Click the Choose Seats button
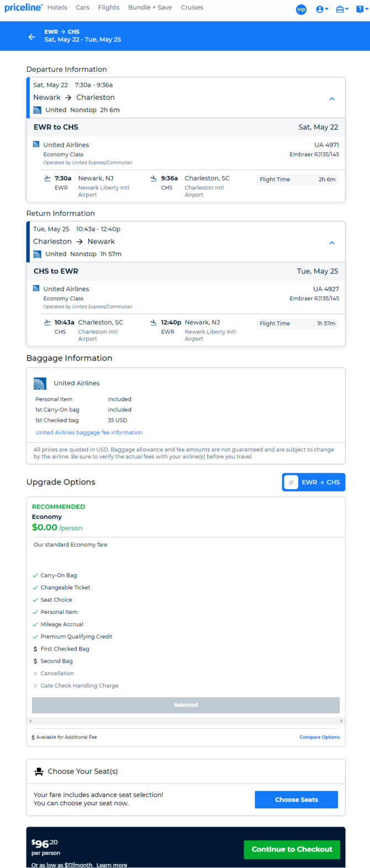The height and width of the screenshot is (868, 370). point(296,800)
